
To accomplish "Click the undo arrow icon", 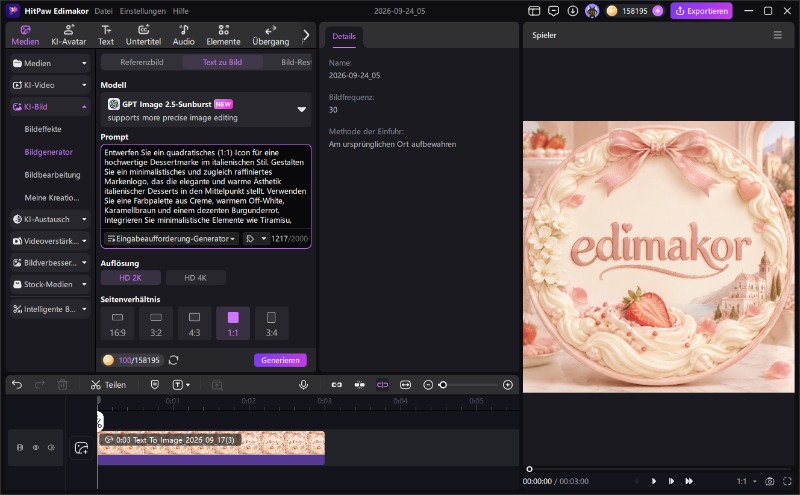I will tap(17, 384).
